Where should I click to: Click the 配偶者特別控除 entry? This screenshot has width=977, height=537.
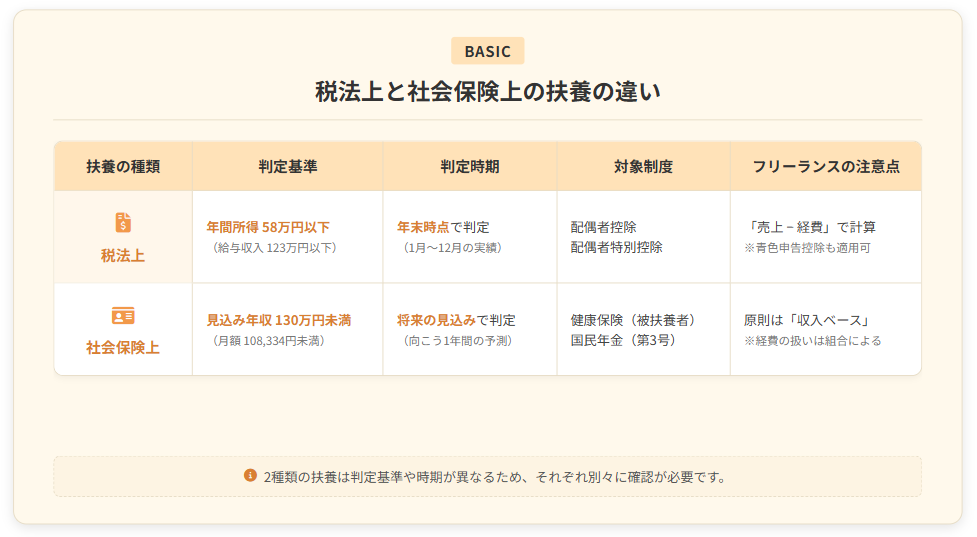coord(616,247)
